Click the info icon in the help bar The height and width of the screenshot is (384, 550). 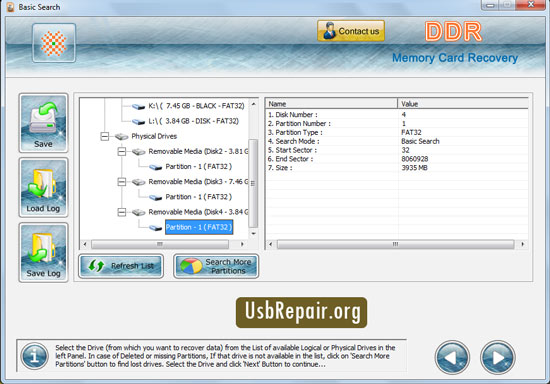(34, 357)
